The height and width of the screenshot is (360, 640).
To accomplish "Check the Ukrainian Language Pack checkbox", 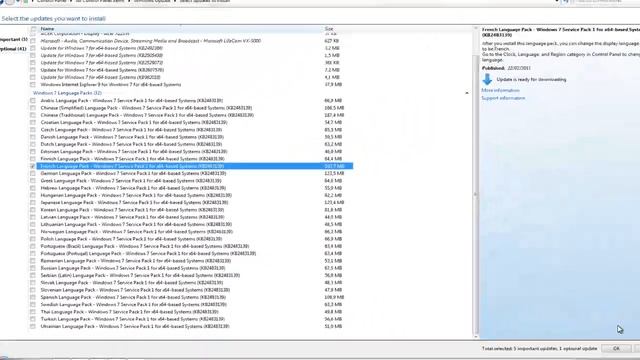I will pos(33,327).
